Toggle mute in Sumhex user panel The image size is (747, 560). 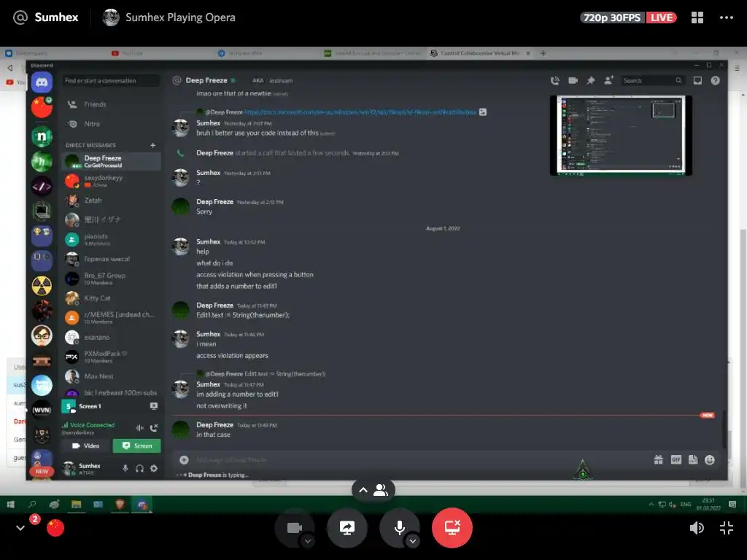pyautogui.click(x=125, y=469)
